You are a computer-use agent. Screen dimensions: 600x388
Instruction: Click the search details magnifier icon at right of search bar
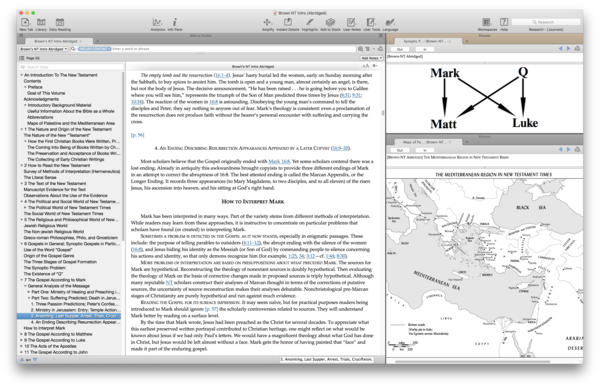(x=360, y=49)
